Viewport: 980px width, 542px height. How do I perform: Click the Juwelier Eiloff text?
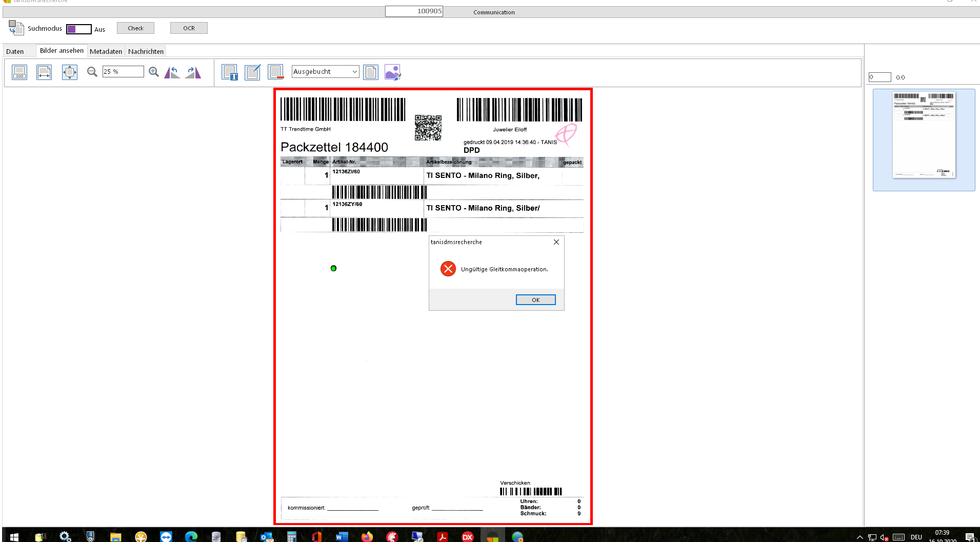[x=510, y=130]
